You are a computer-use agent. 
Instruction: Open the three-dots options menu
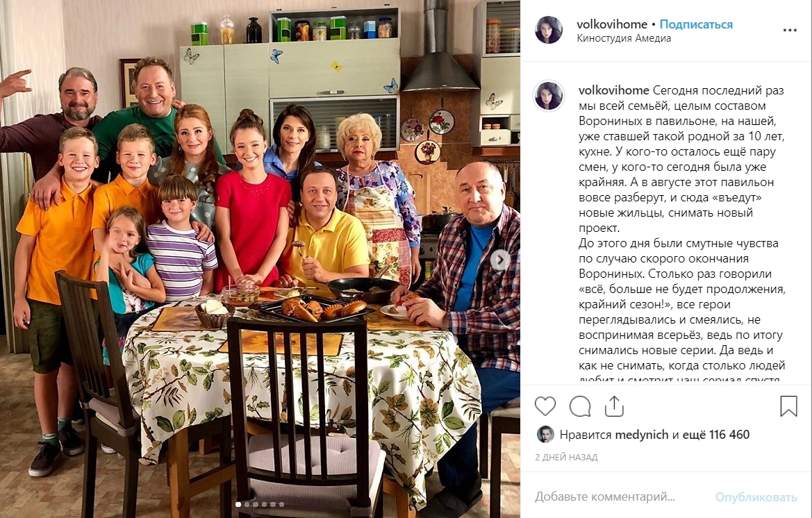click(x=790, y=31)
